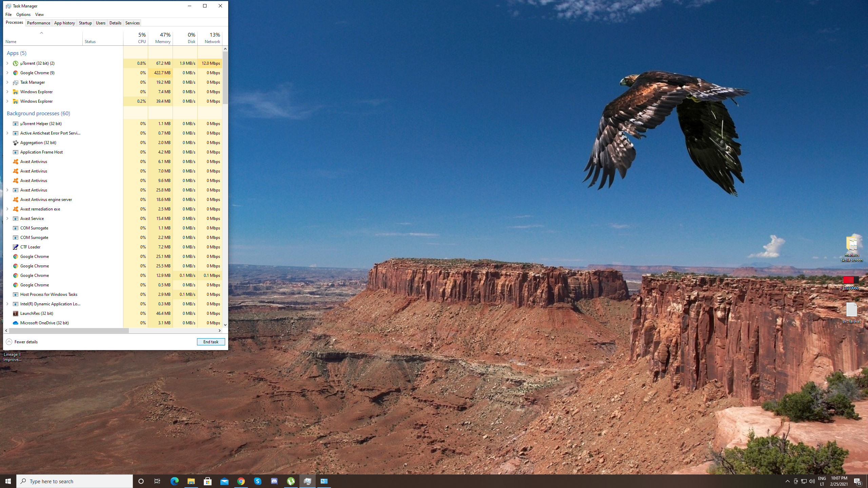Viewport: 868px width, 488px height.
Task: Switch to the Performance tab
Action: coord(38,23)
